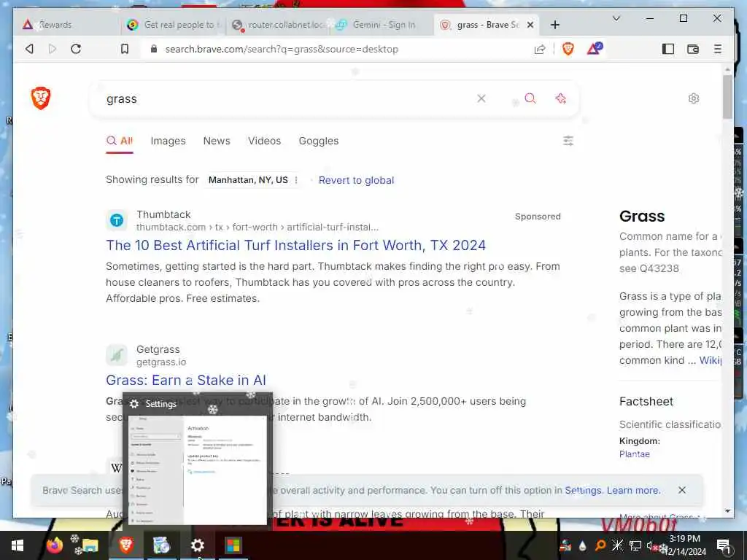Viewport: 747px width, 560px height.
Task: Click the page vertical scrollbar thumb
Action: (727, 97)
